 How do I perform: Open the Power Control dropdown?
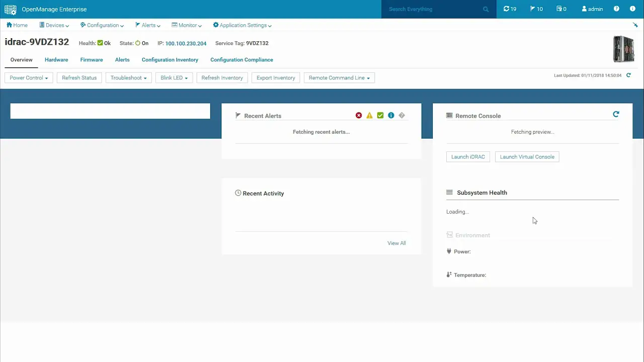pyautogui.click(x=28, y=77)
